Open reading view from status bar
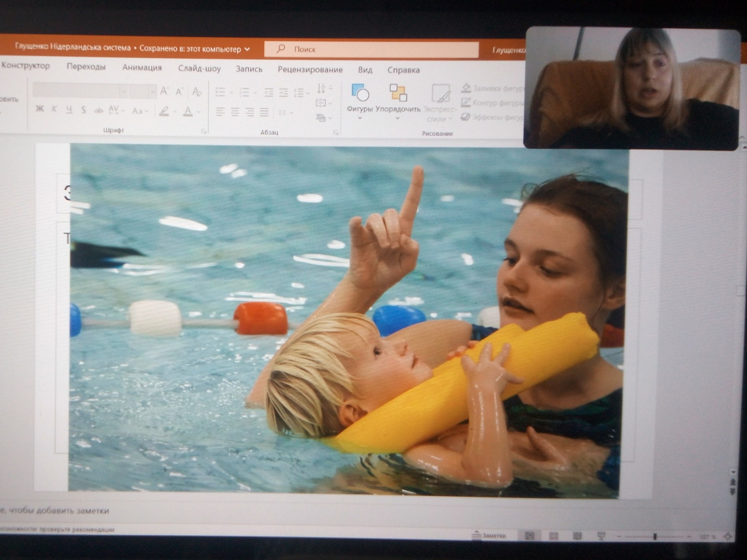This screenshot has width=747, height=560. [x=577, y=536]
